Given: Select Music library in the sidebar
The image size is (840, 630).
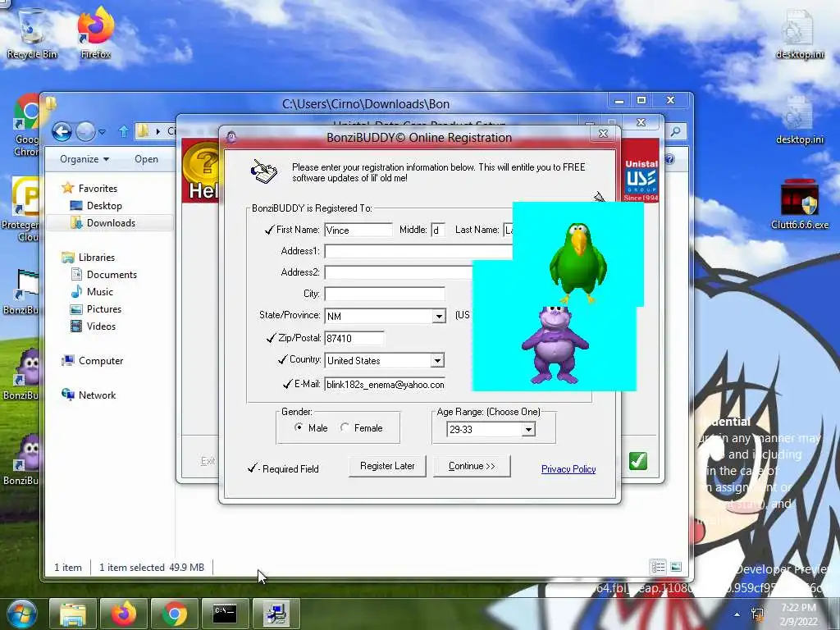Looking at the screenshot, I should coord(99,291).
